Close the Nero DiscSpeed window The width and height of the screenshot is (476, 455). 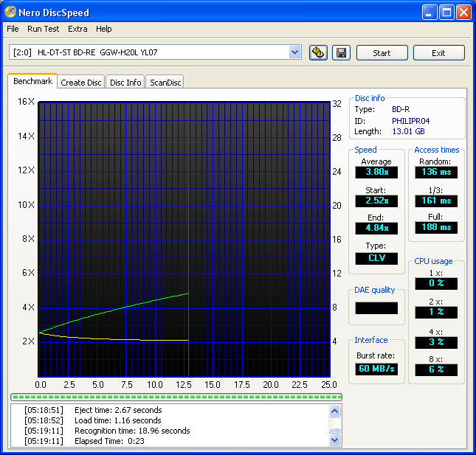[464, 13]
